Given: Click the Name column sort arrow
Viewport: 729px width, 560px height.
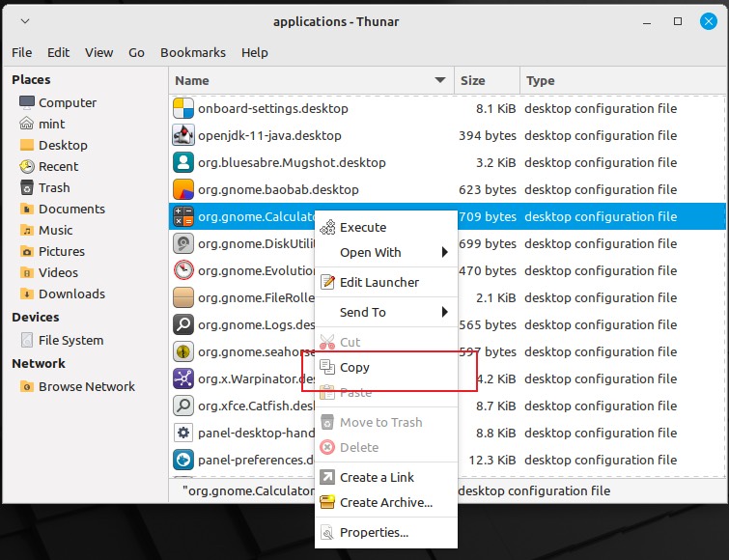Looking at the screenshot, I should pyautogui.click(x=440, y=80).
